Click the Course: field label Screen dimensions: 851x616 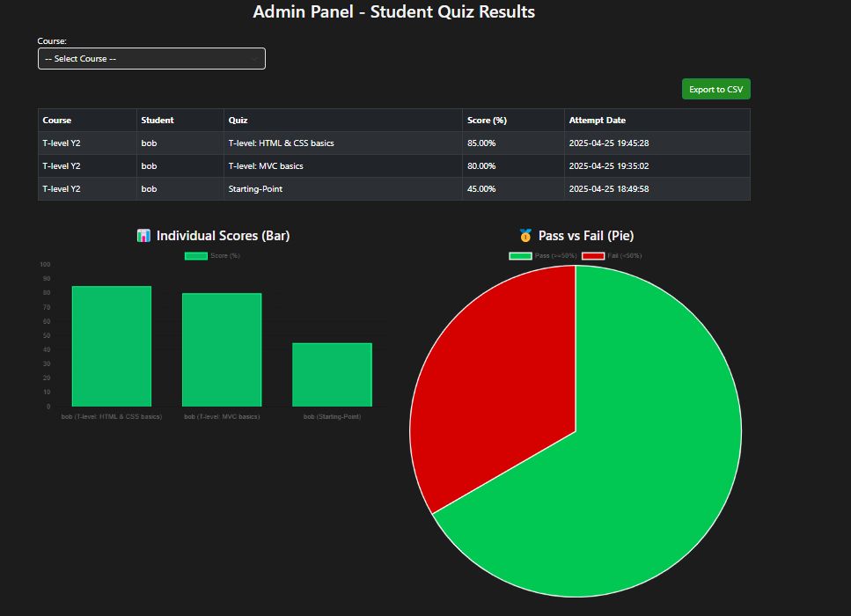52,41
